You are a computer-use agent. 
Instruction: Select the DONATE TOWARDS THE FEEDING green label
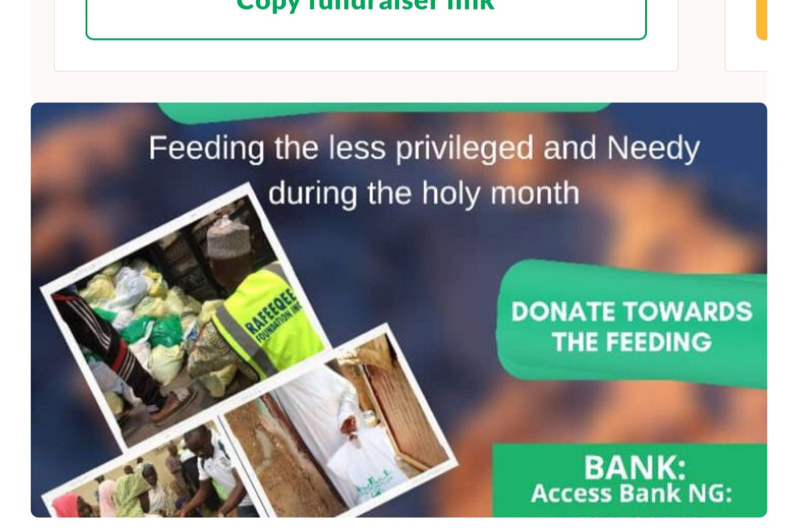point(631,325)
